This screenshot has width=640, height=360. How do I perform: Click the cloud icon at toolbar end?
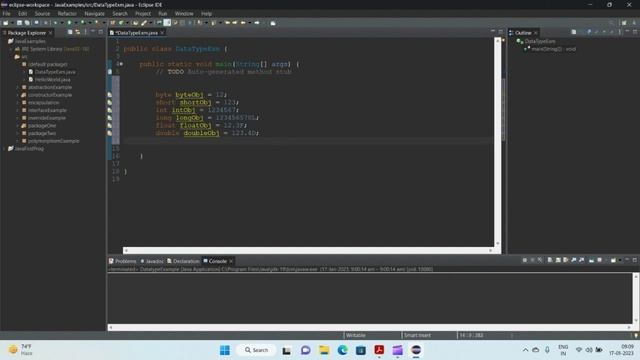[x=273, y=23]
